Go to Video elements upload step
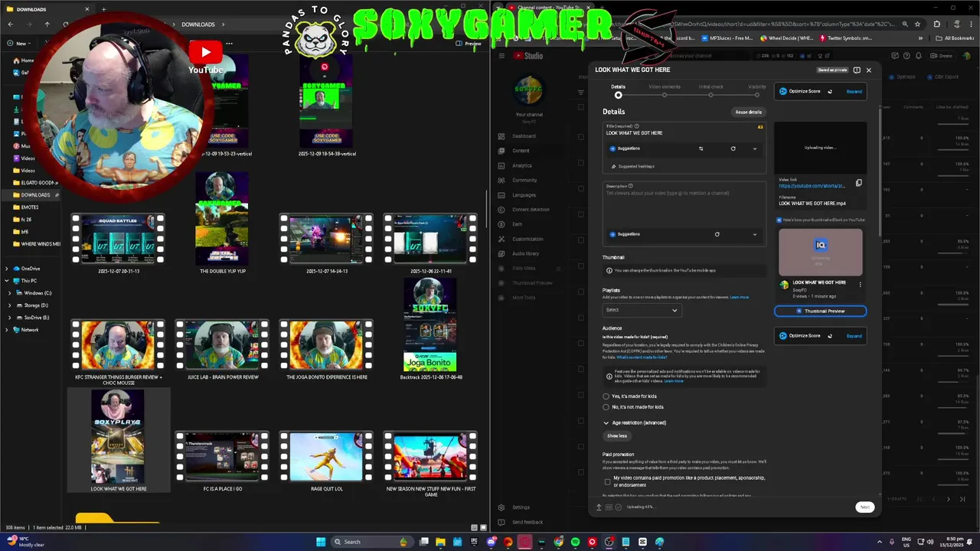The height and width of the screenshot is (551, 980). pos(665,91)
